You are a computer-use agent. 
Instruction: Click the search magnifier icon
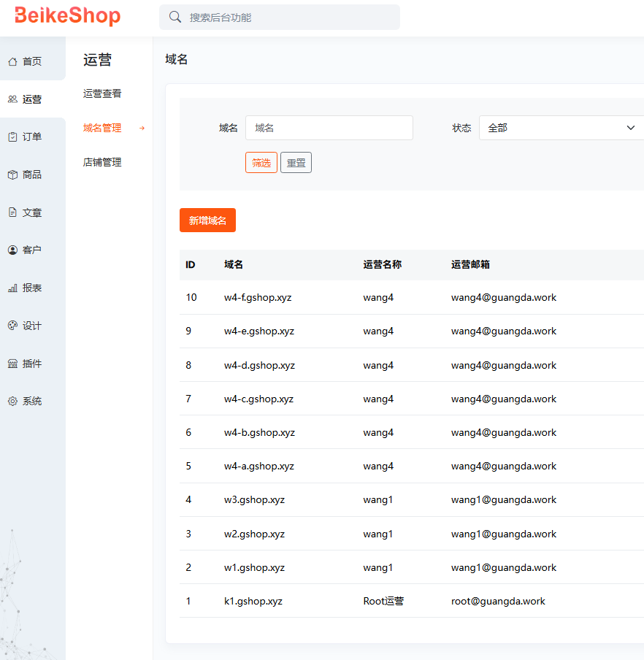pyautogui.click(x=175, y=18)
